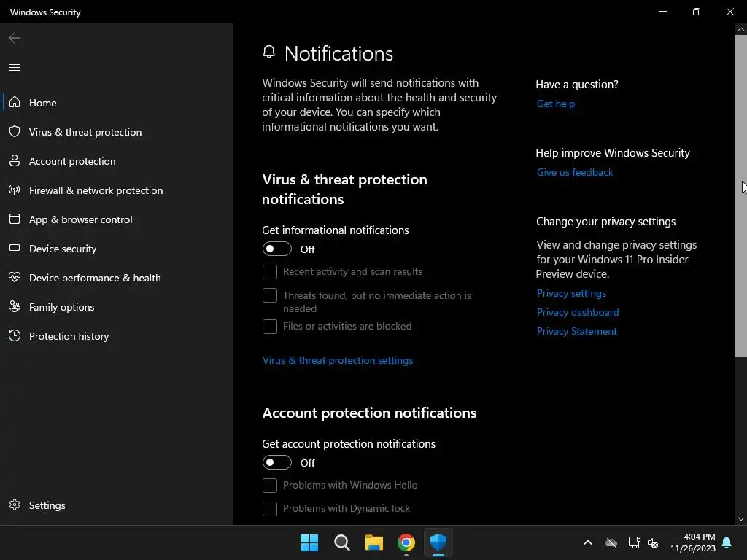Open Privacy settings link

pyautogui.click(x=571, y=293)
